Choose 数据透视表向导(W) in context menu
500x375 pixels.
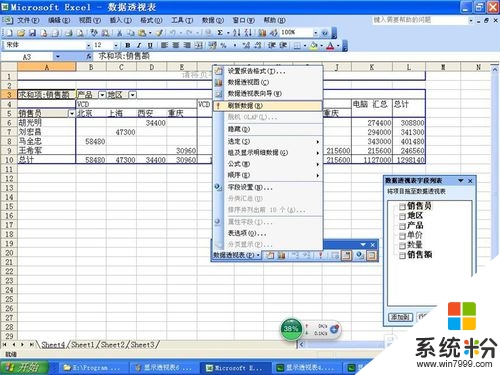tap(268, 93)
